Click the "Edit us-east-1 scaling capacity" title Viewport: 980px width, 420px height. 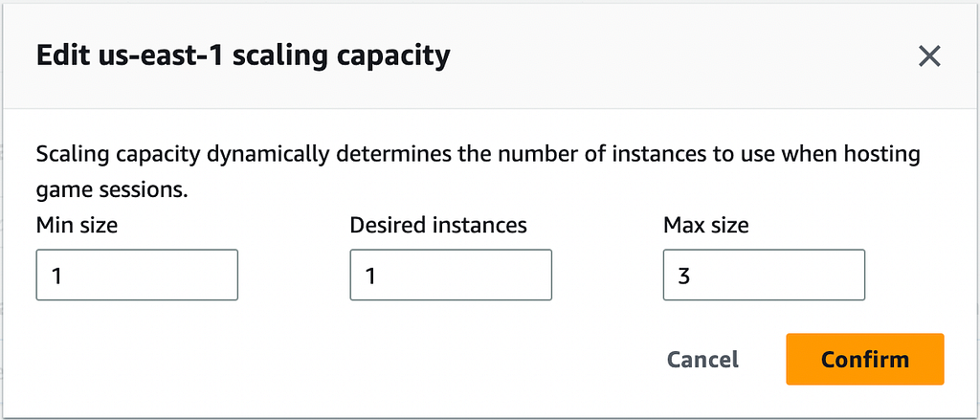[x=242, y=56]
